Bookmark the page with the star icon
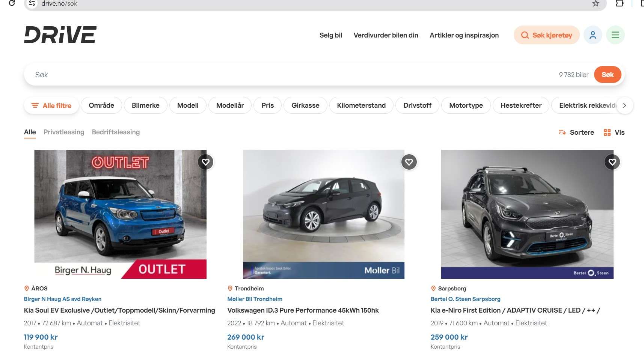 coord(596,4)
